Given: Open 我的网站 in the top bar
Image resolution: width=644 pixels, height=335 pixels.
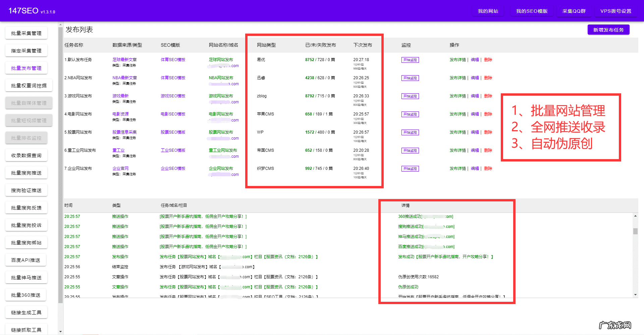Looking at the screenshot, I should click(488, 11).
